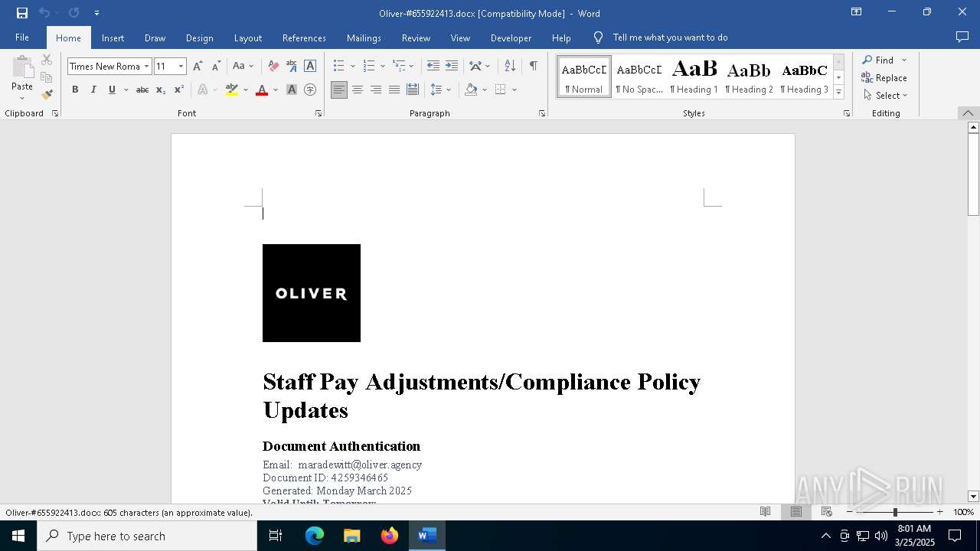Screen dimensions: 980x551
Task: Click the Increase Font Size icon
Action: point(198,67)
